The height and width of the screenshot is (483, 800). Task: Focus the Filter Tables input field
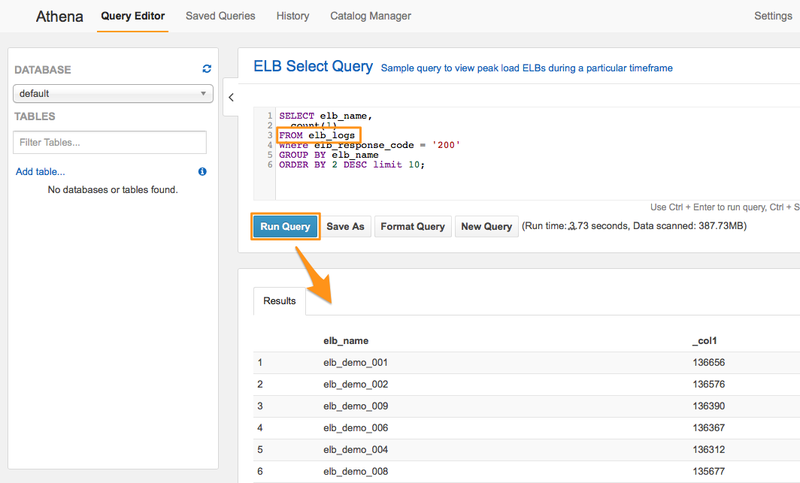coord(110,142)
